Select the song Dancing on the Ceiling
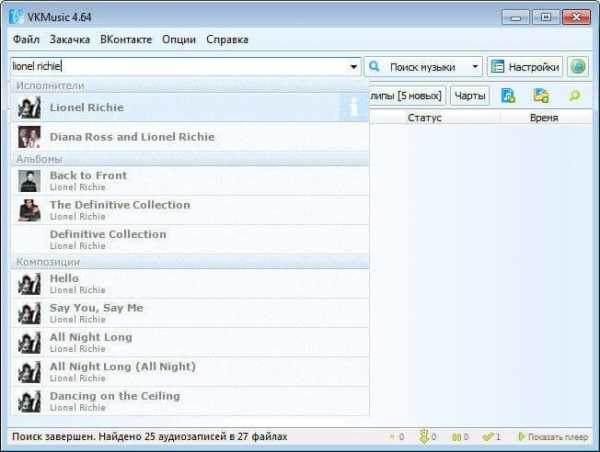Image resolution: width=600 pixels, height=452 pixels. [x=190, y=401]
